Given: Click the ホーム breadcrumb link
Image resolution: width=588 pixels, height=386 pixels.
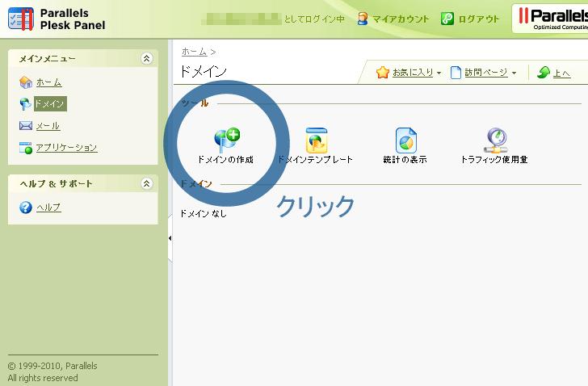Looking at the screenshot, I should [x=194, y=52].
